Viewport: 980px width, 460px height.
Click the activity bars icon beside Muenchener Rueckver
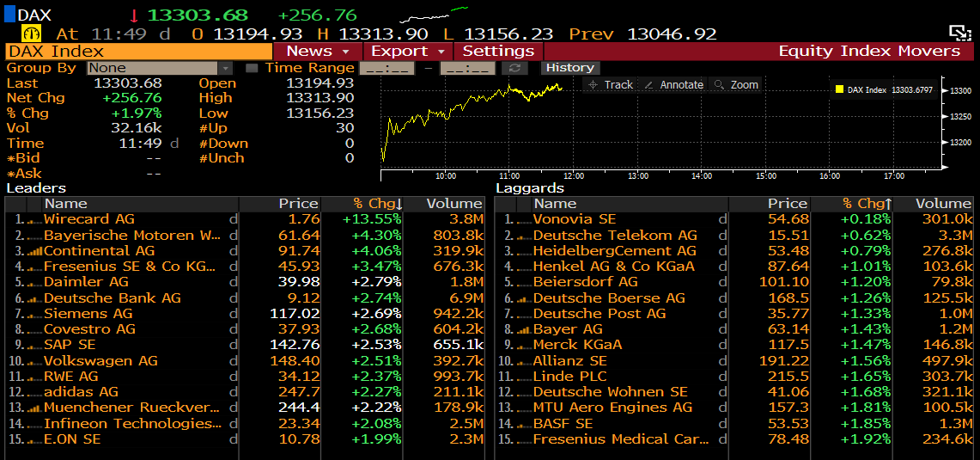point(35,408)
